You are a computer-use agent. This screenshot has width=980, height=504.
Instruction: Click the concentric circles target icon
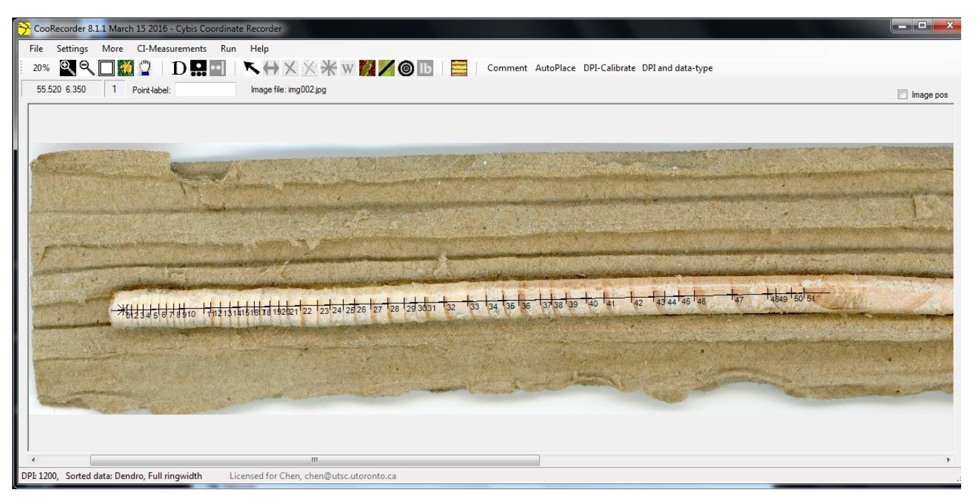(x=406, y=68)
